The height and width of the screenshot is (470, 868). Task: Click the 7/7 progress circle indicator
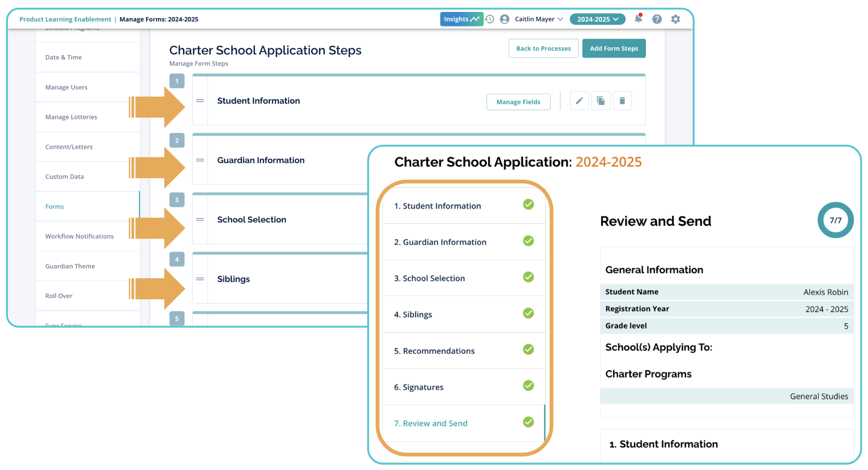point(835,220)
